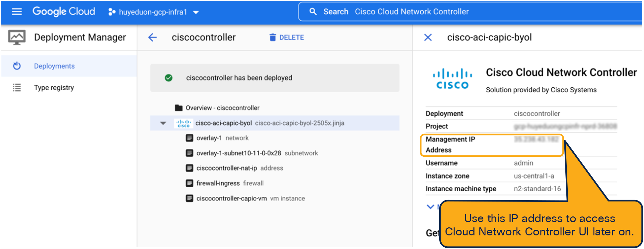This screenshot has width=644, height=249.
Task: Click the Deployment Manager heading
Action: 80,38
